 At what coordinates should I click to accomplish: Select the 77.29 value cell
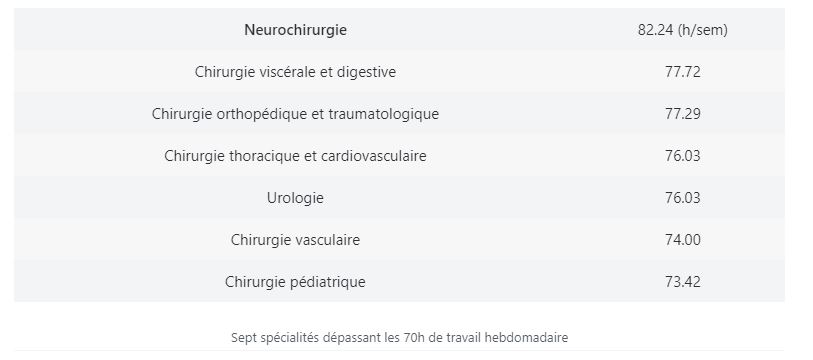coord(682,114)
